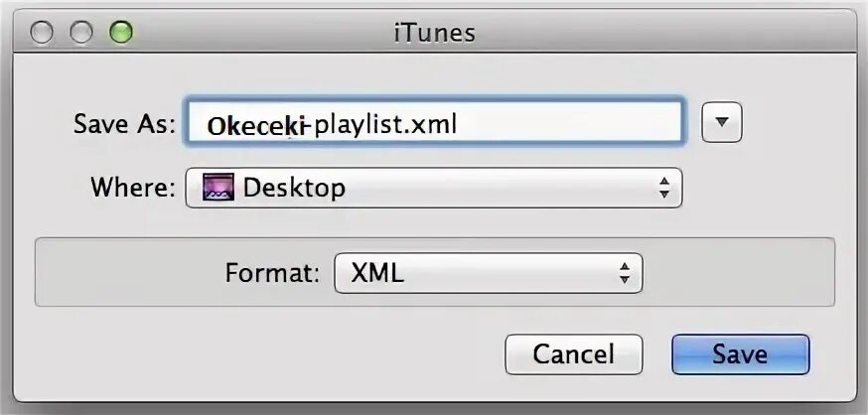Place the cursor in the word playlist
Image resolution: width=868 pixels, height=415 pixels.
click(x=361, y=126)
